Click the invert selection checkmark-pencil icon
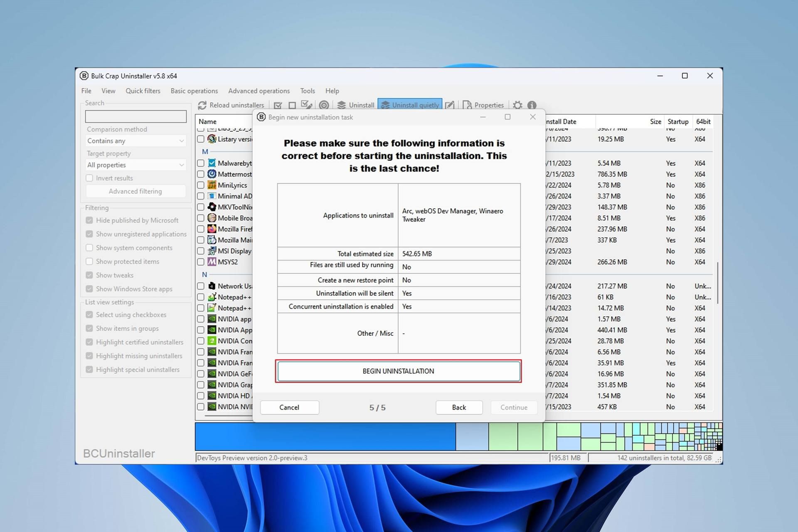 [306, 105]
